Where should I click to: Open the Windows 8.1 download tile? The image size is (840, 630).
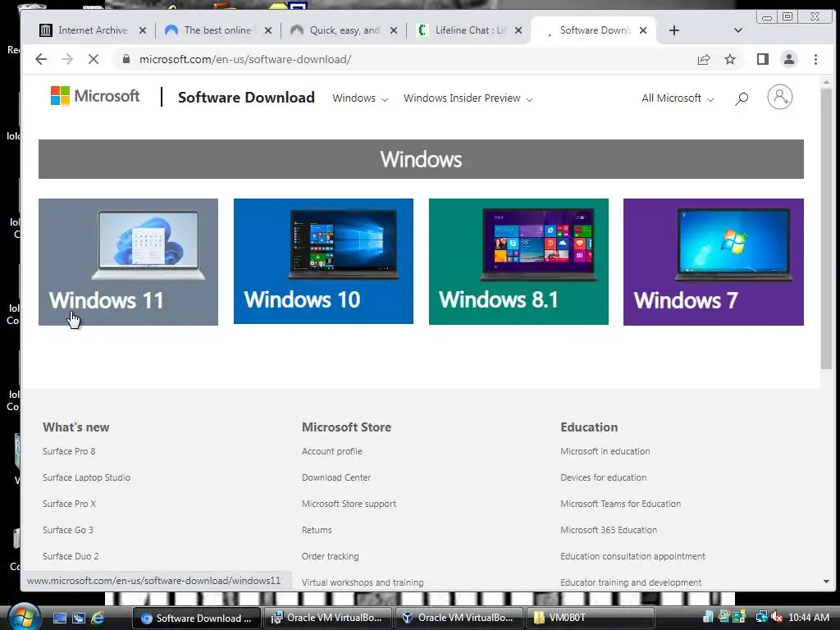pyautogui.click(x=518, y=262)
